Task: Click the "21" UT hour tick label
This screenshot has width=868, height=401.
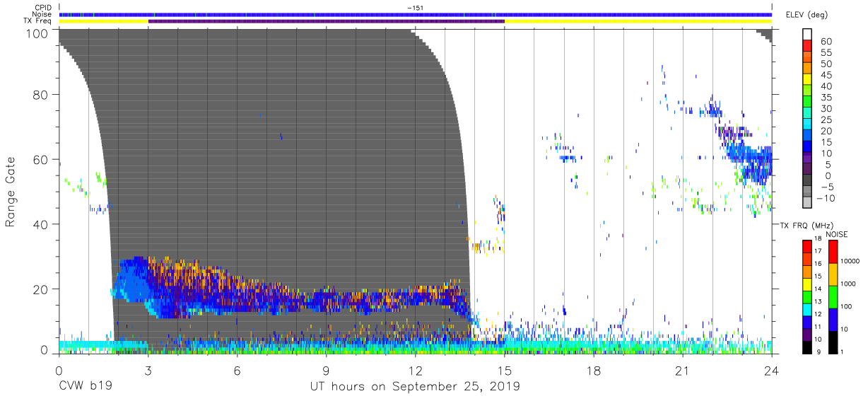Action: (682, 370)
